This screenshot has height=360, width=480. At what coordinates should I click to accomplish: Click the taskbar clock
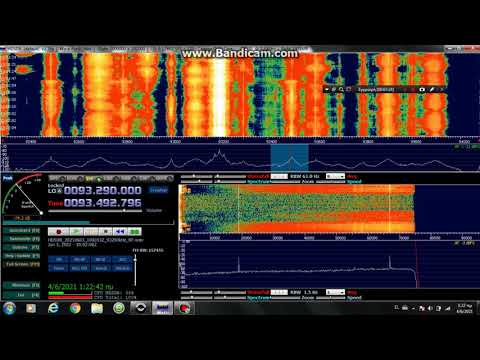[465, 308]
